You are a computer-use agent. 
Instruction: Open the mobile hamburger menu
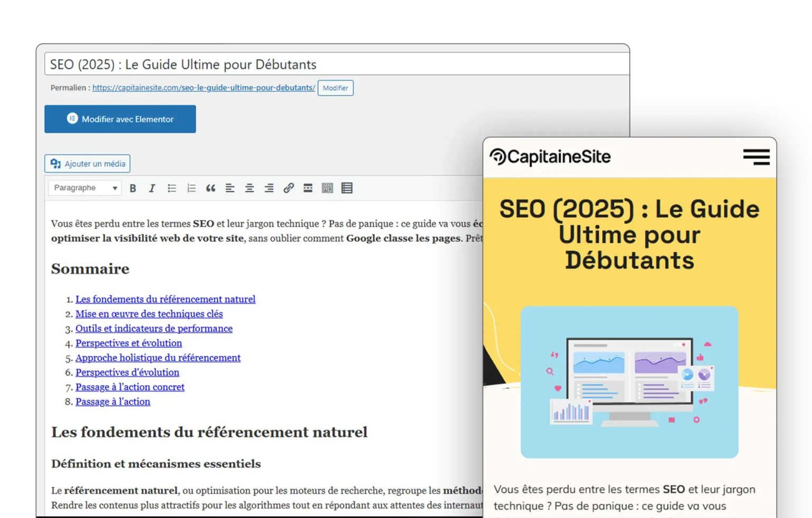[x=756, y=157]
